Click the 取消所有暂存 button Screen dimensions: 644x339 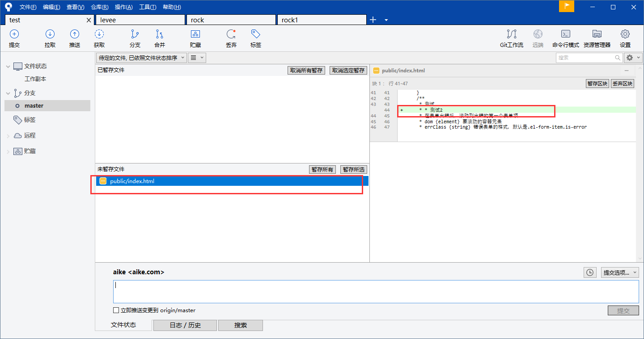pos(306,71)
